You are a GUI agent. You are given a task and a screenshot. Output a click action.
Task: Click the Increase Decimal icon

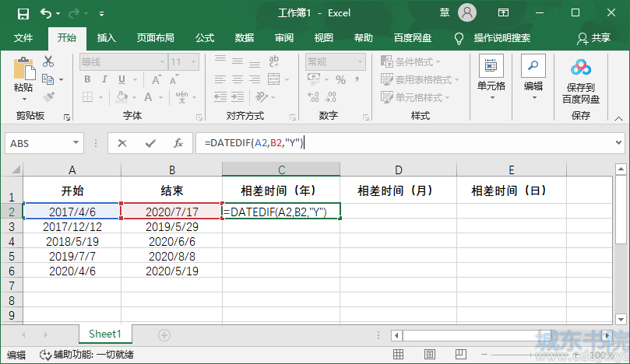(313, 96)
